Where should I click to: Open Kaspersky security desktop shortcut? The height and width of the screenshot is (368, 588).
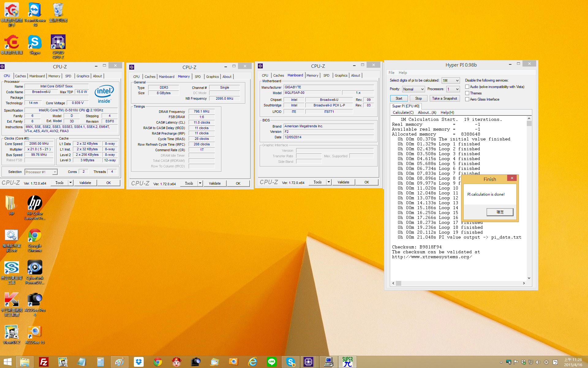click(11, 305)
